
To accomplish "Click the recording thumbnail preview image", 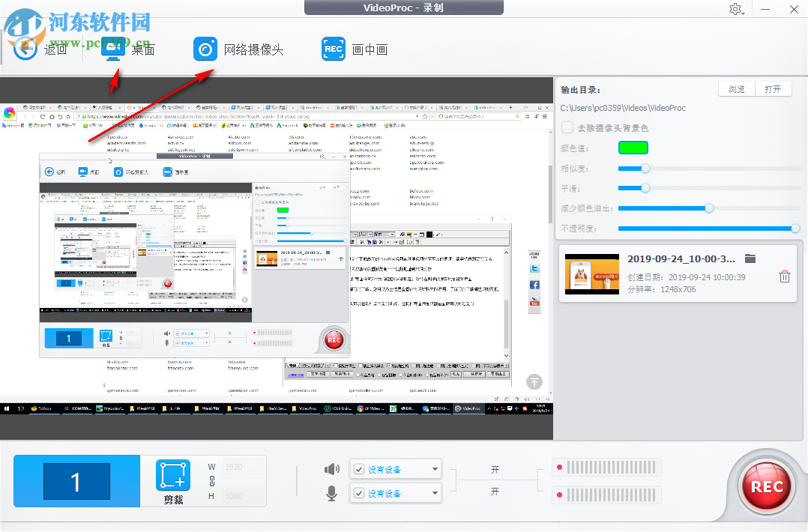I will point(591,273).
